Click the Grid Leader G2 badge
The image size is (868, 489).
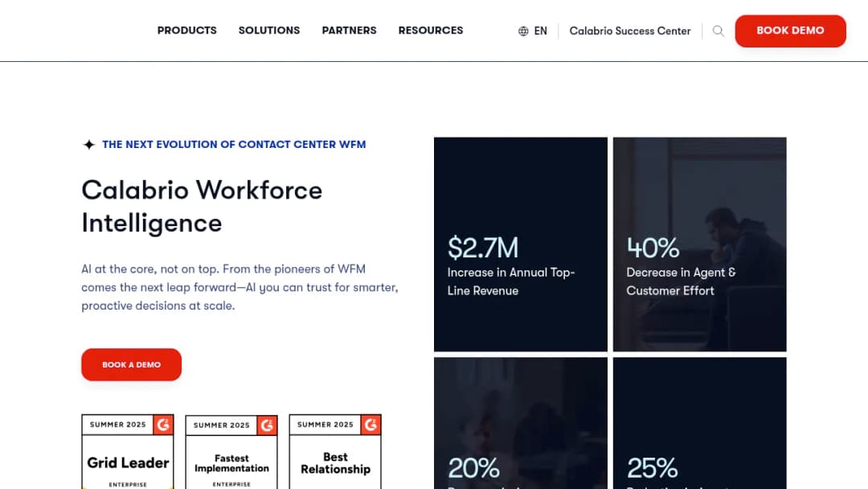128,451
